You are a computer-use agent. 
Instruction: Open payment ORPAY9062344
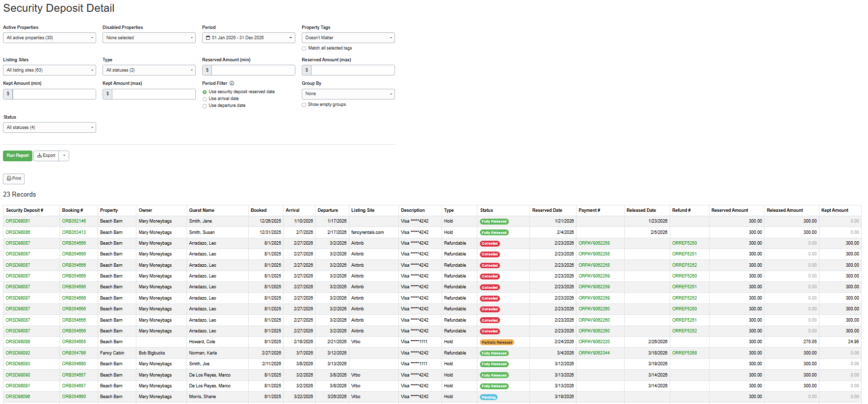coord(594,353)
